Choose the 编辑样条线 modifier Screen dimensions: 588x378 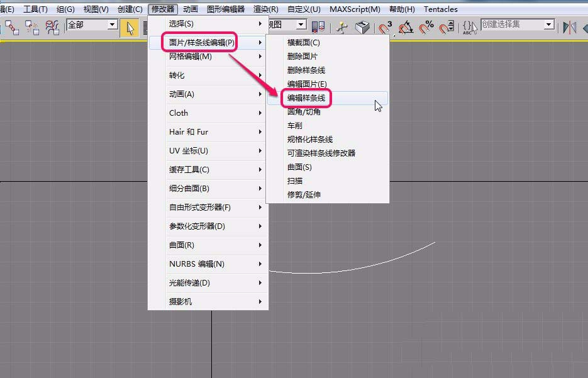(328, 98)
